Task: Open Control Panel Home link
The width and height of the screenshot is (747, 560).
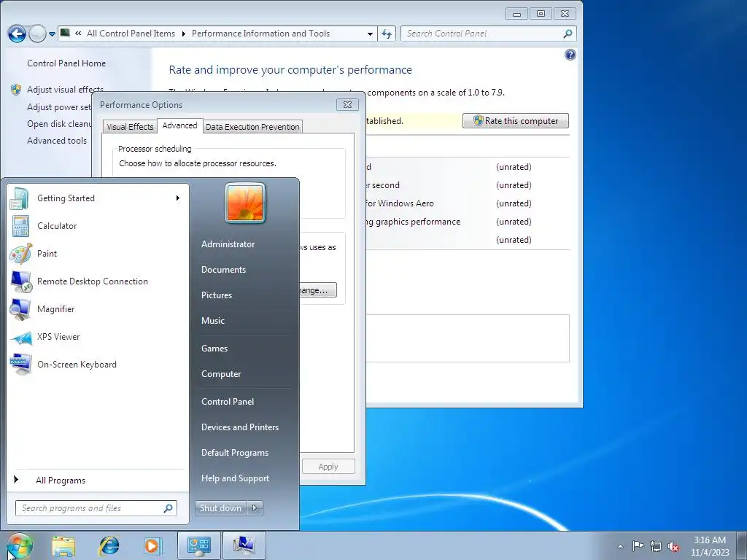Action: point(66,63)
